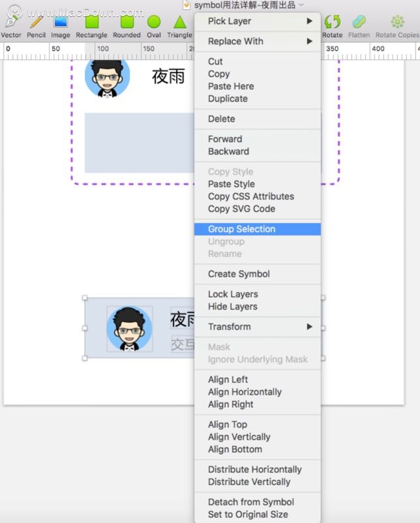Choose Cut from context menu
This screenshot has width=420, height=523.
pyautogui.click(x=258, y=61)
